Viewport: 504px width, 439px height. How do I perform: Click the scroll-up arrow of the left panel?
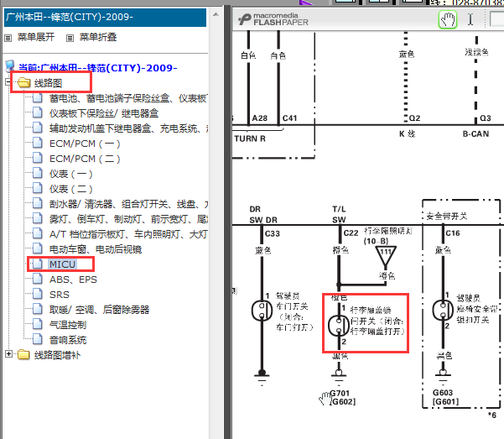(x=216, y=14)
